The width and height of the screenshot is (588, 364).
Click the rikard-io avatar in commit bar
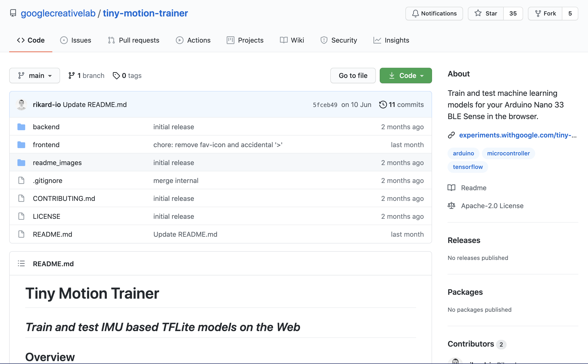coord(21,105)
